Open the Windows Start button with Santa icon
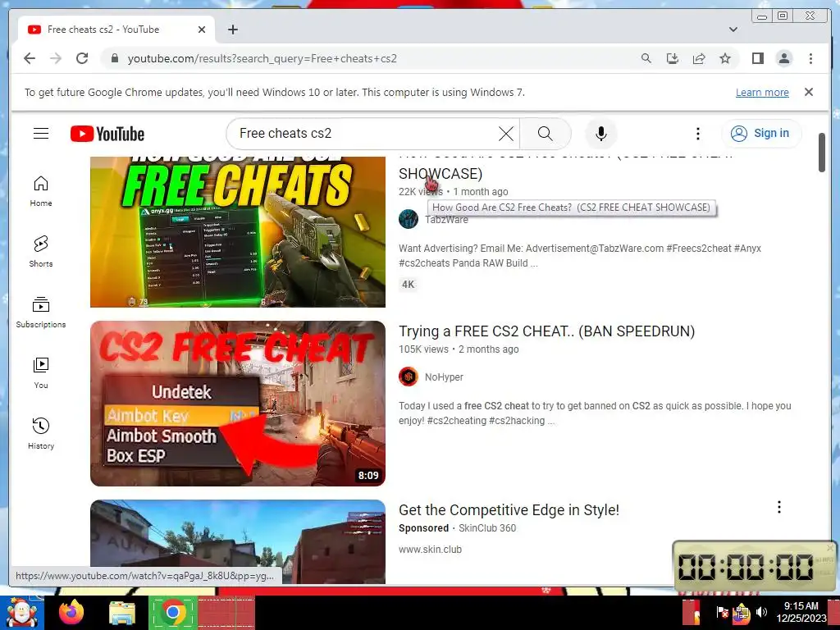Image resolution: width=840 pixels, height=630 pixels. [22, 612]
